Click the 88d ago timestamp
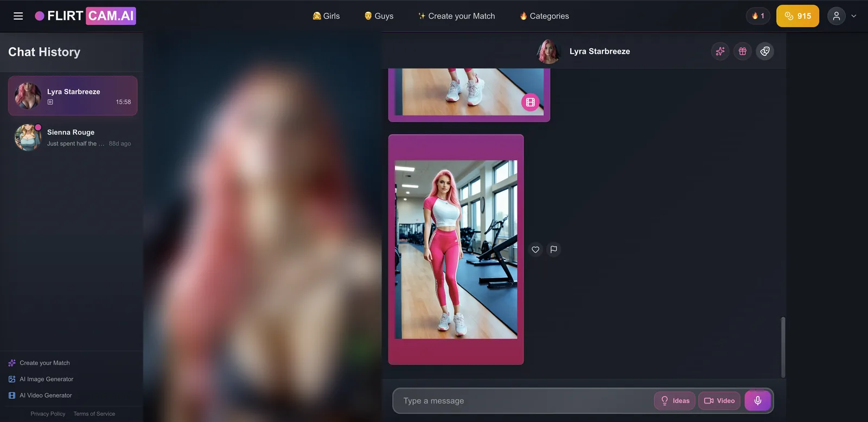This screenshot has height=422, width=868. pyautogui.click(x=120, y=144)
